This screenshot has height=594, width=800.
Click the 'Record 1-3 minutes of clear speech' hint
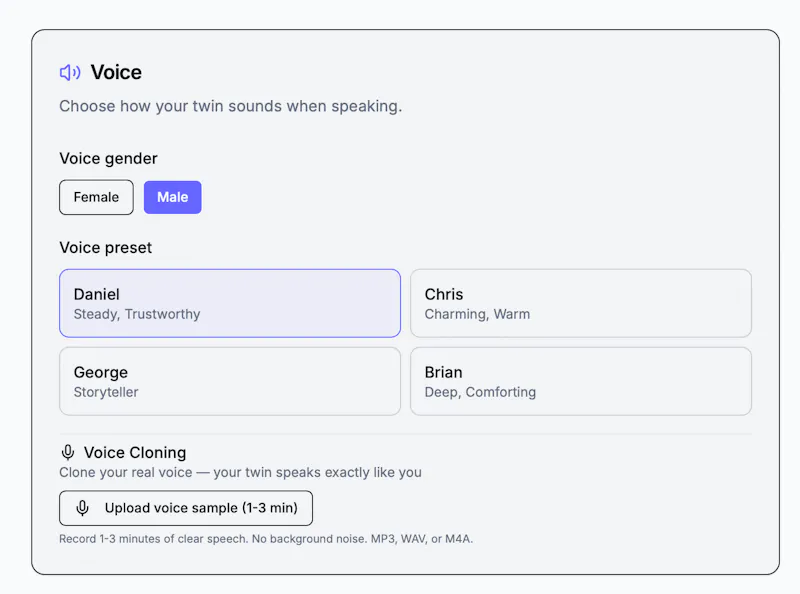pos(266,539)
